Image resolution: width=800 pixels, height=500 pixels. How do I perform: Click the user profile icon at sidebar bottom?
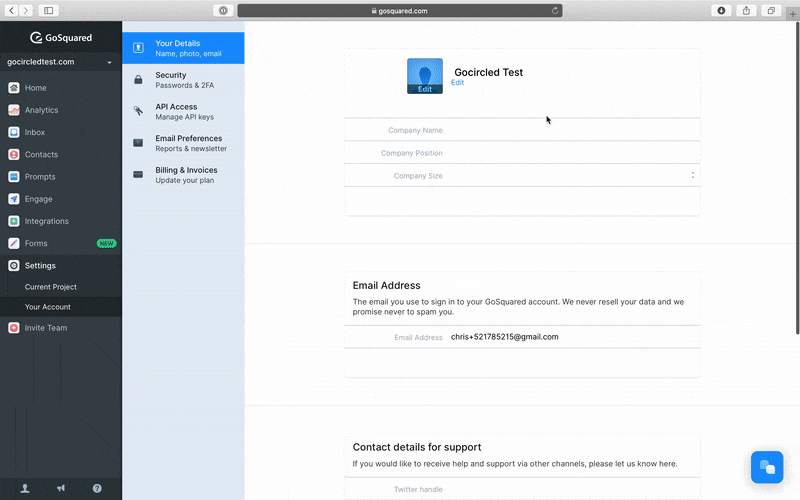[24, 488]
